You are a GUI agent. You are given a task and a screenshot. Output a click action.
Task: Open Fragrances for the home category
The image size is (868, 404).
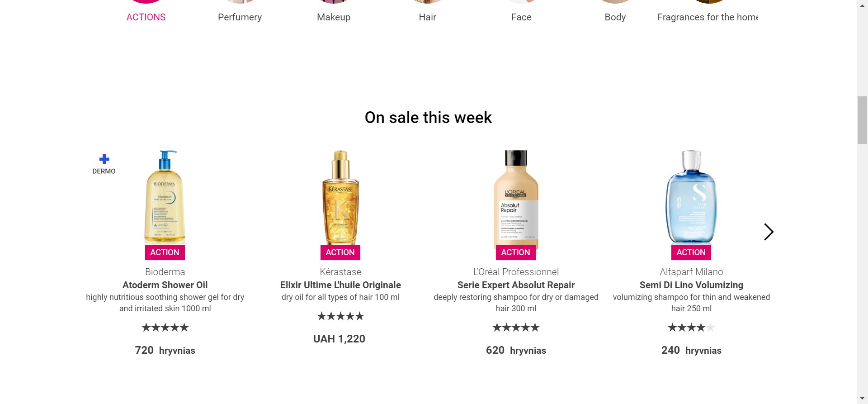(x=708, y=17)
